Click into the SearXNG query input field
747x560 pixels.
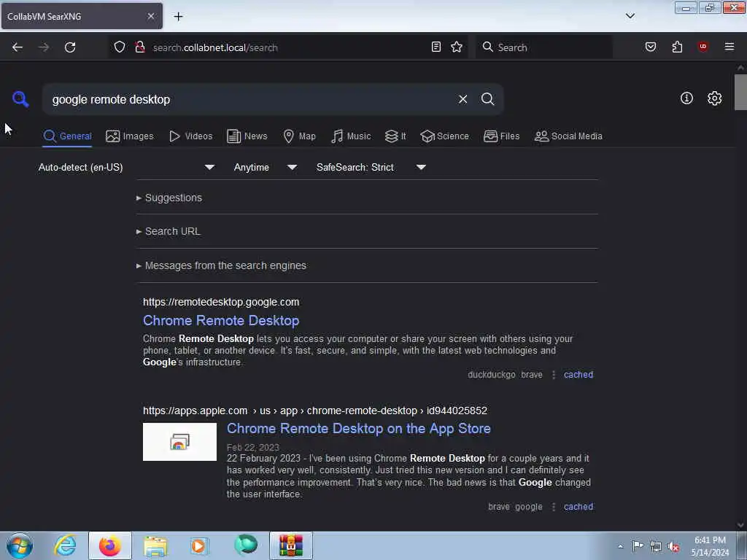point(250,99)
